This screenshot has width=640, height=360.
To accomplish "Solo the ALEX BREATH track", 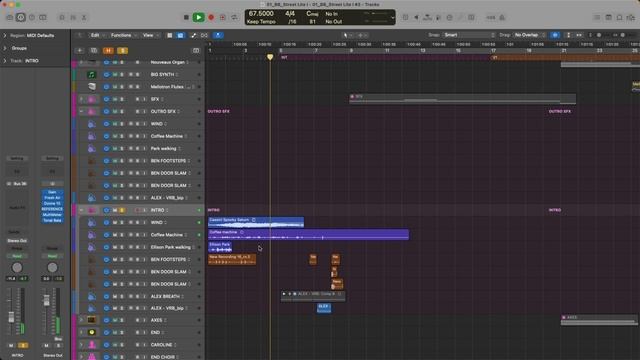I will [122, 296].
